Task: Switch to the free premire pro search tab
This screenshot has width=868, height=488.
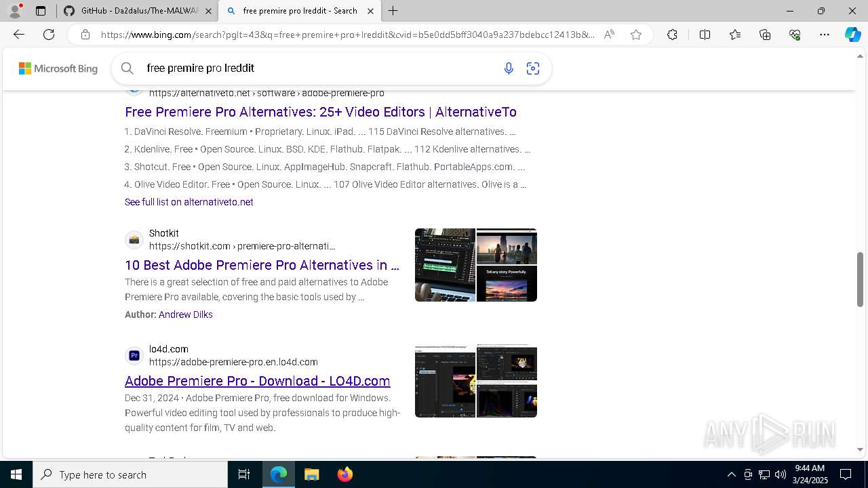Action: point(300,11)
